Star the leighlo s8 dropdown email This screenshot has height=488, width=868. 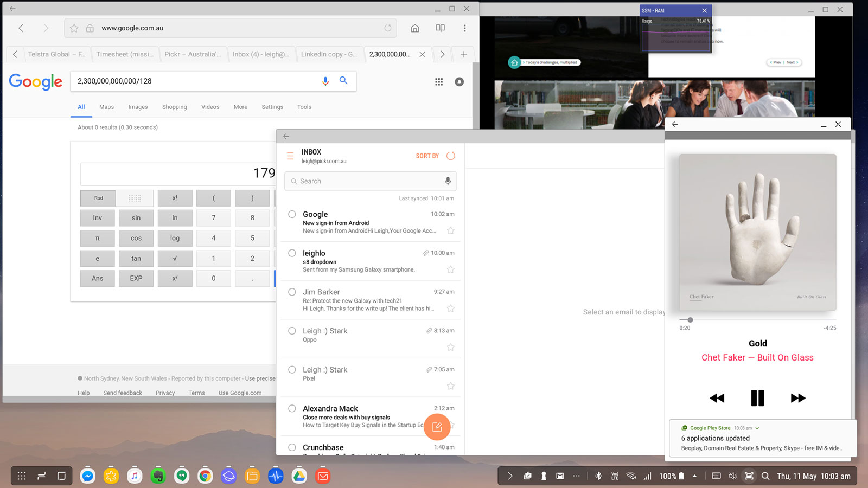click(x=450, y=269)
